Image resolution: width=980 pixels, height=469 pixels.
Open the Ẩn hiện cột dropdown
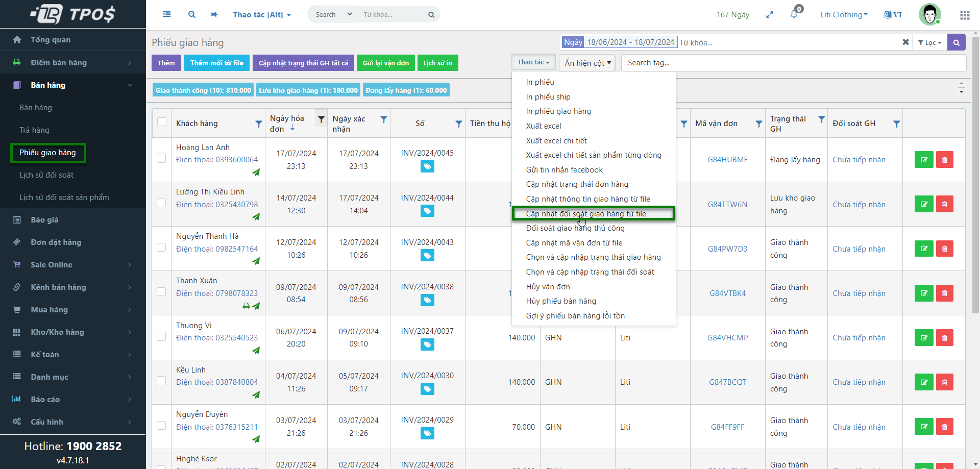tap(587, 63)
